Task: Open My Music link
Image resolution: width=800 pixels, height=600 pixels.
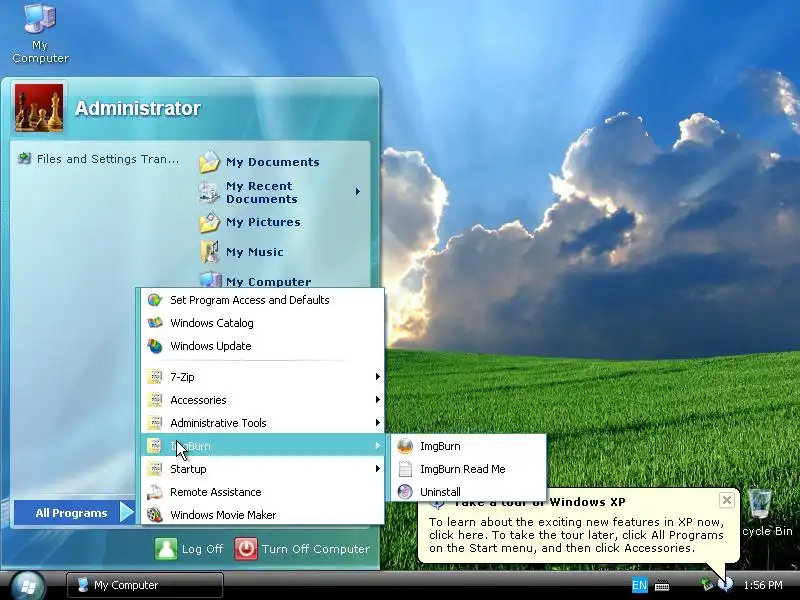Action: (255, 252)
